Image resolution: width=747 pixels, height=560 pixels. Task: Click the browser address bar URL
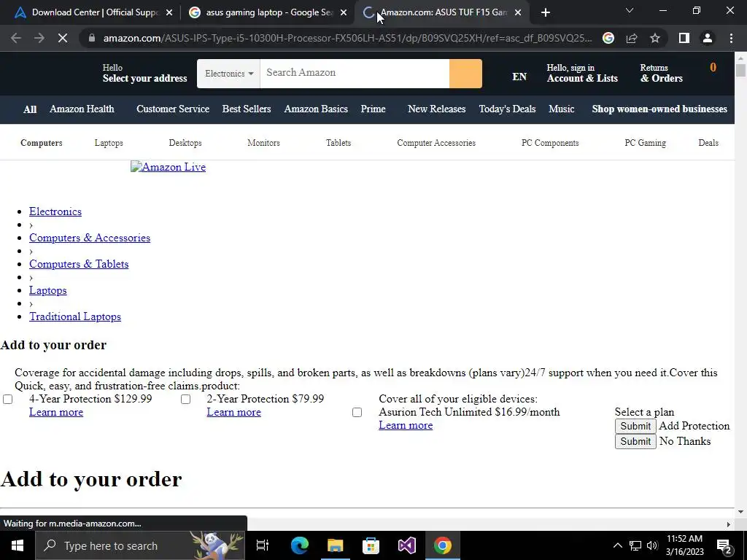(347, 38)
